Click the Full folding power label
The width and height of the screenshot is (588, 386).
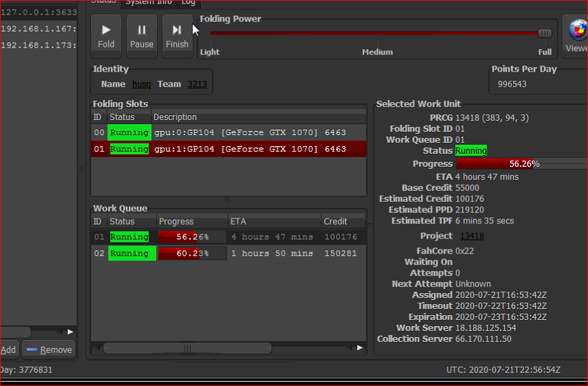[x=545, y=52]
